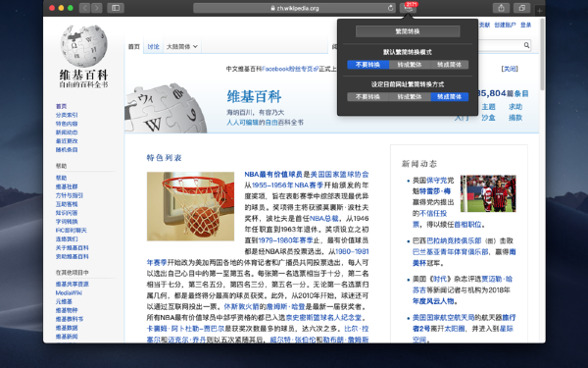
Task: Set default mode to 不要转换
Action: 367,65
